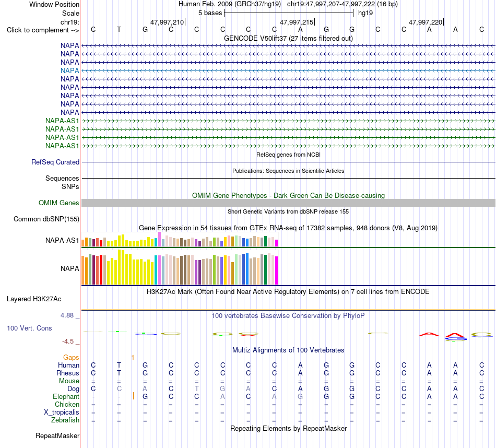496x448 pixels.
Task: Select the 'X_tropicalis' alignment row label
Action: click(62, 412)
